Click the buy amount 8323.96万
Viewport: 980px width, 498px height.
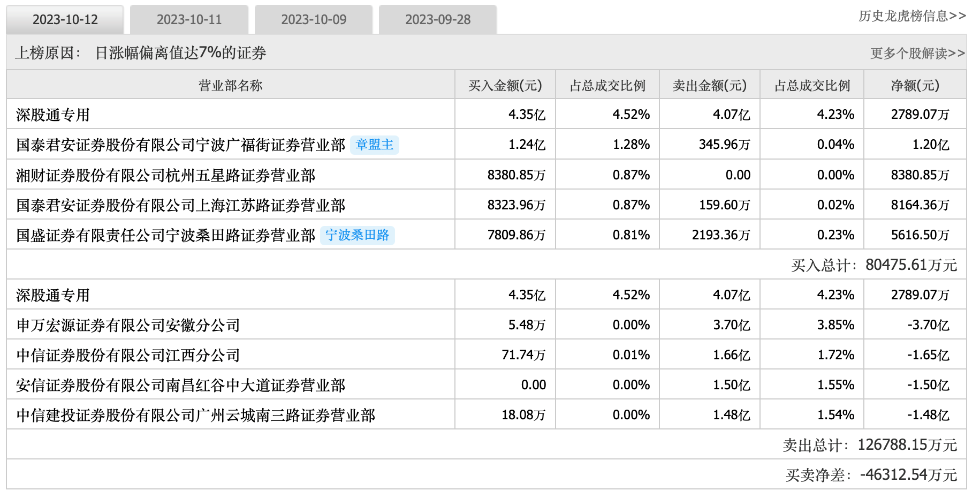[x=516, y=205]
